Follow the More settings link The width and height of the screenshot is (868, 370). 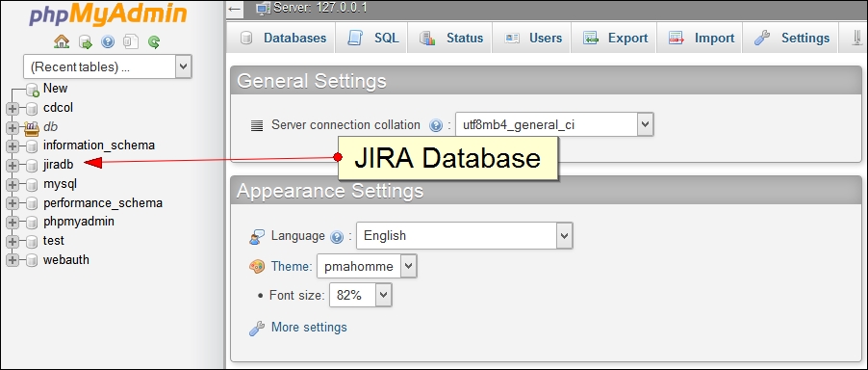tap(309, 328)
